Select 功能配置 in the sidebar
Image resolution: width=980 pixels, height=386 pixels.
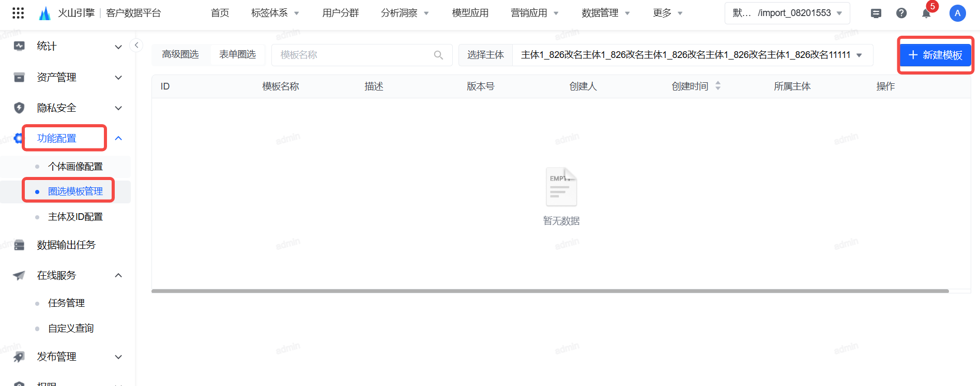pyautogui.click(x=57, y=138)
